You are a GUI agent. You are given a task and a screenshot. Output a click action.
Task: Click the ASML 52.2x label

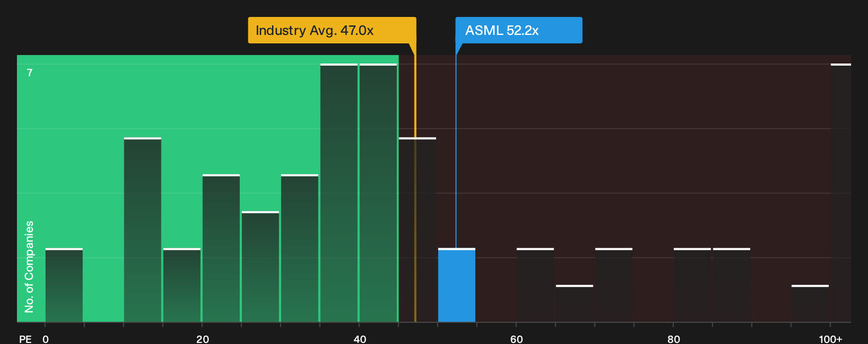pos(519,30)
